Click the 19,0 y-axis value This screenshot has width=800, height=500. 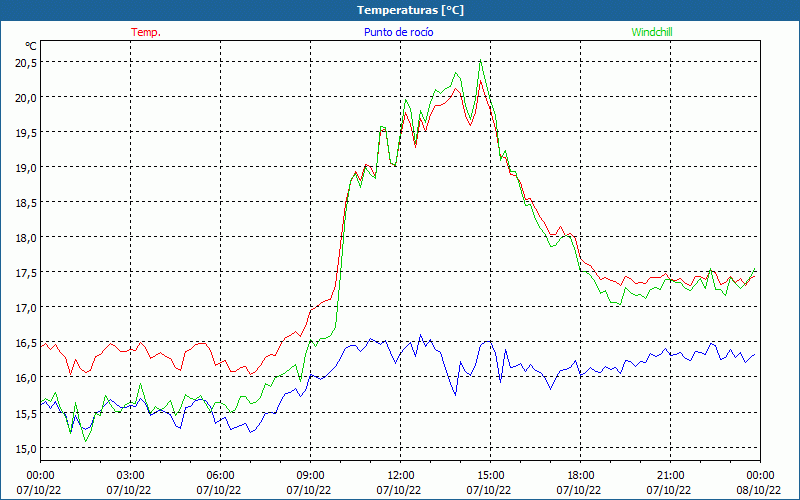[24, 167]
